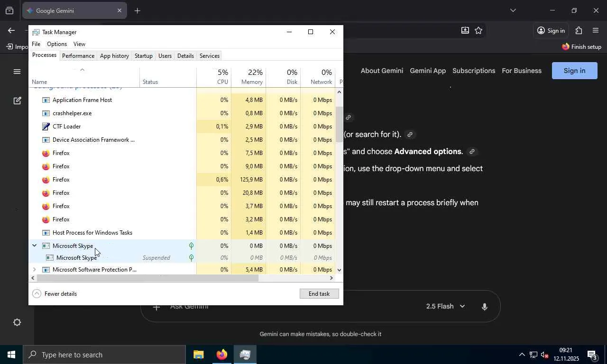Open the network icon in system tray
The width and height of the screenshot is (607, 364).
tap(533, 355)
